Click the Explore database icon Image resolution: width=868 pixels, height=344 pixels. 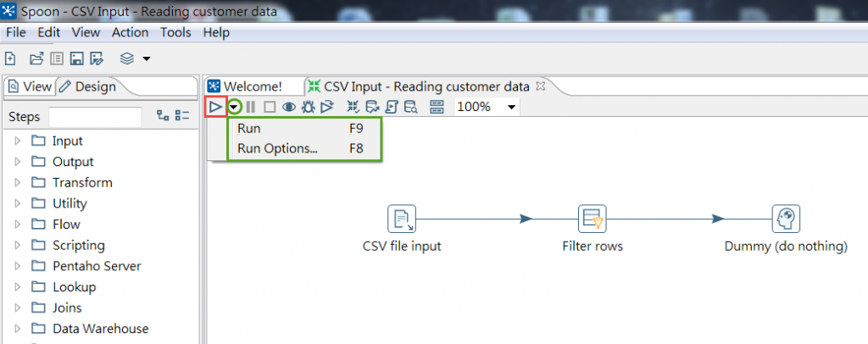[x=410, y=107]
